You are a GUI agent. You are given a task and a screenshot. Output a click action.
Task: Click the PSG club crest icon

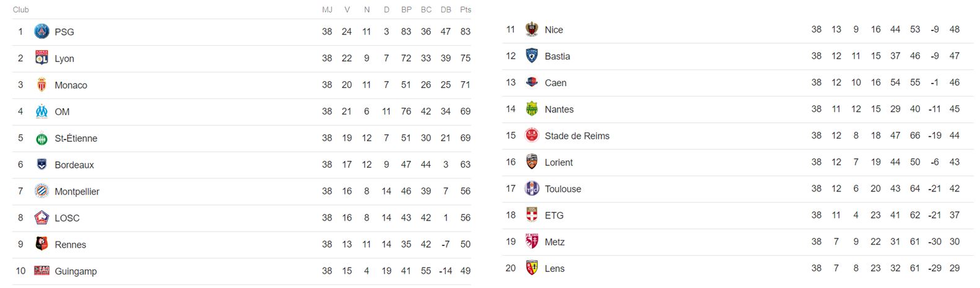41,32
